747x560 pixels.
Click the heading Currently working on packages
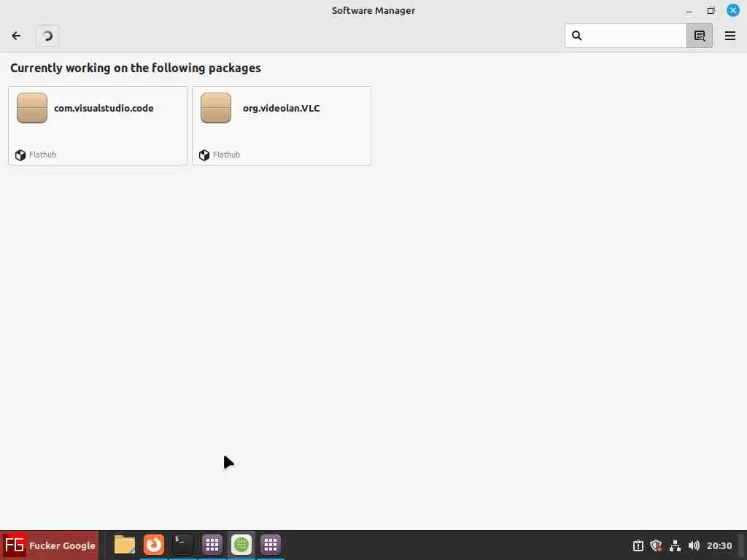[135, 68]
